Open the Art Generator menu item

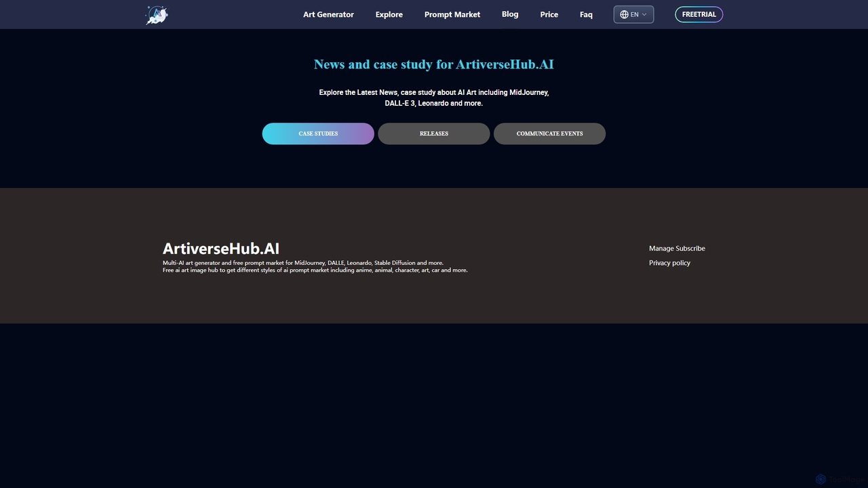(328, 14)
